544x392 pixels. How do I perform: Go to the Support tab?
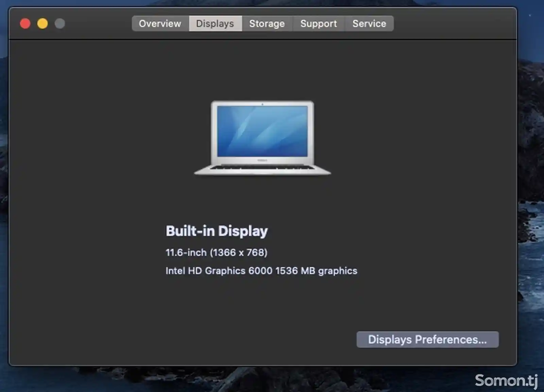coord(319,23)
